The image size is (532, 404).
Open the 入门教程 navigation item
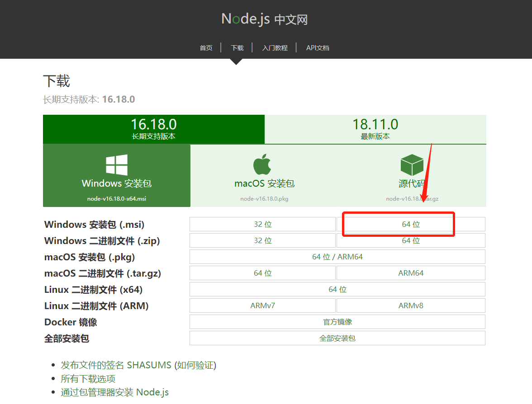tap(275, 48)
